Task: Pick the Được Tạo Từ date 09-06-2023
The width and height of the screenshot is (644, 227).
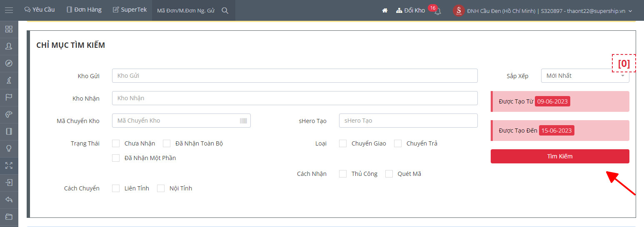Action: 552,101
